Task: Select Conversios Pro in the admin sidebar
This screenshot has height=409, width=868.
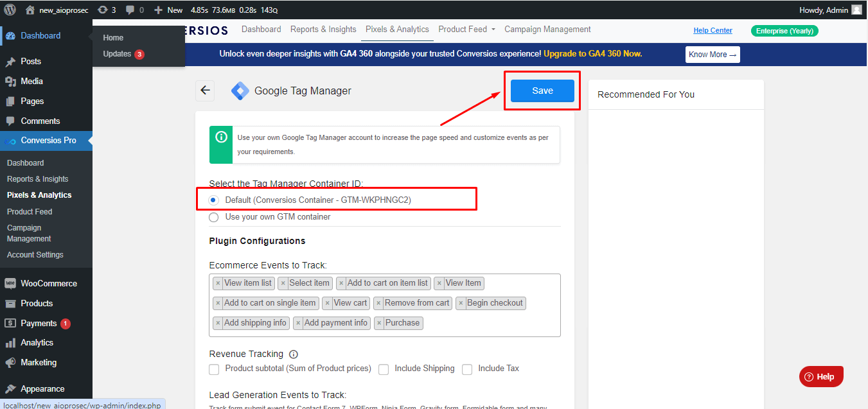Action: 46,141
